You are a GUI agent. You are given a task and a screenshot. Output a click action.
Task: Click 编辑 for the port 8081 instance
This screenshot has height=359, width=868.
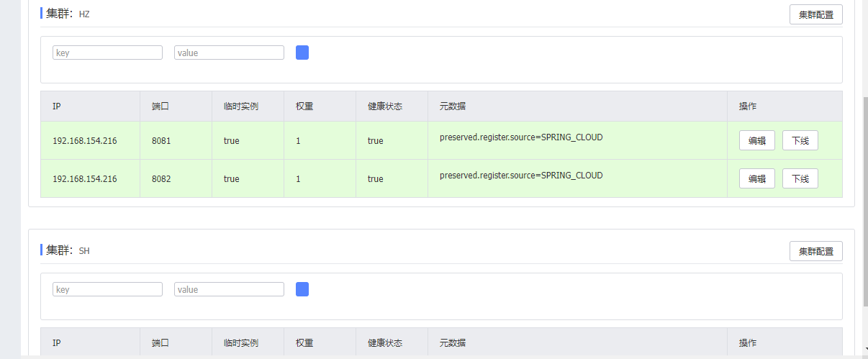pyautogui.click(x=757, y=140)
